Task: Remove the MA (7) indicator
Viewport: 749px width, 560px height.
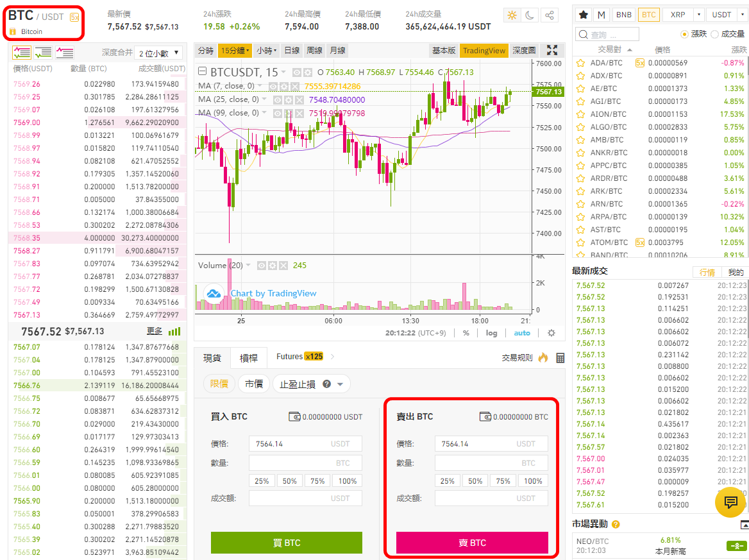Action: pyautogui.click(x=295, y=87)
